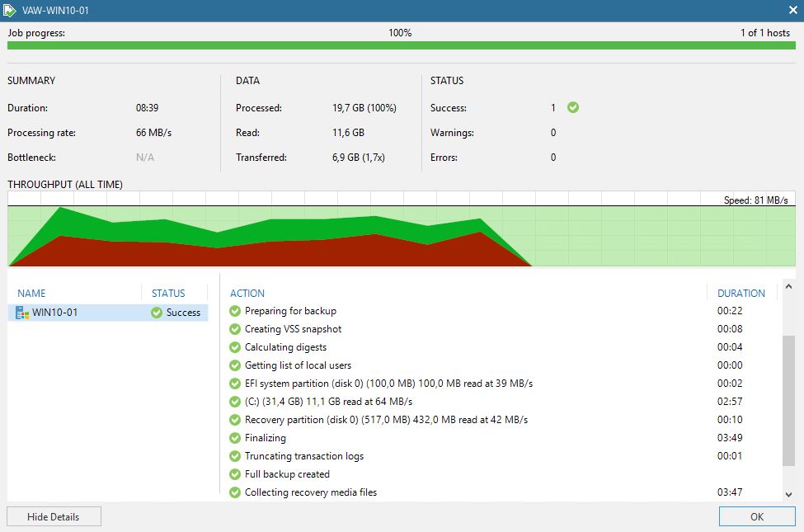Click the checkmark beside Getting list of local users
This screenshot has height=532, width=804.
point(235,365)
